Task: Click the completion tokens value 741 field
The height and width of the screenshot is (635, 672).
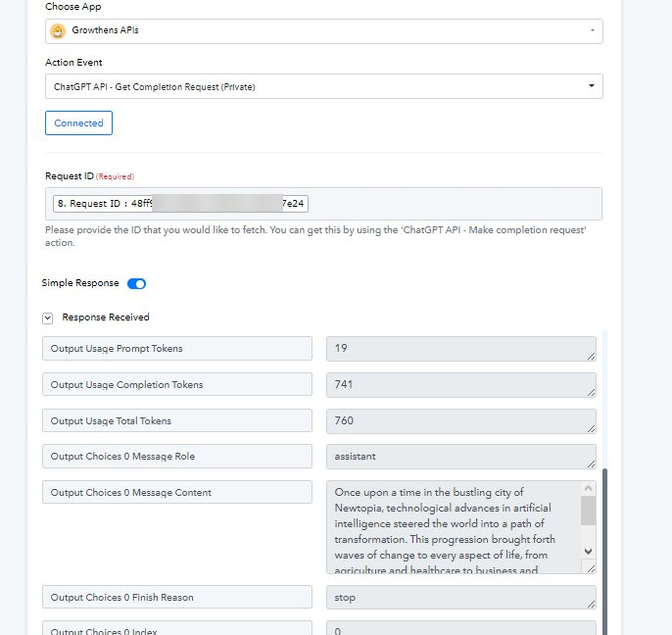Action: [461, 384]
